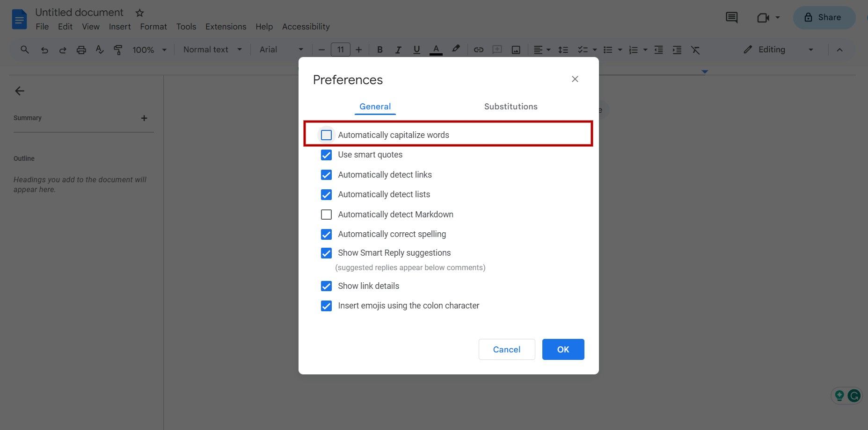Enable Automatically capitalize words
This screenshot has height=430, width=868.
click(x=326, y=135)
